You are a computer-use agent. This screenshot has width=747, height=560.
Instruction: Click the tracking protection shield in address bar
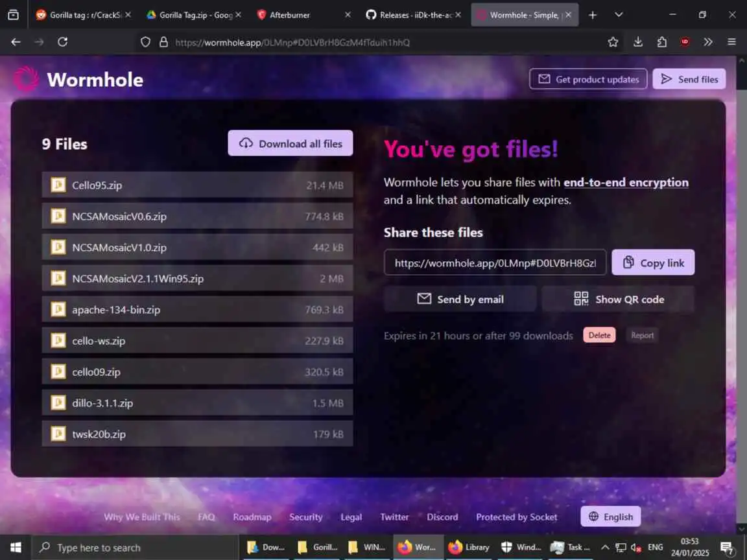point(146,42)
